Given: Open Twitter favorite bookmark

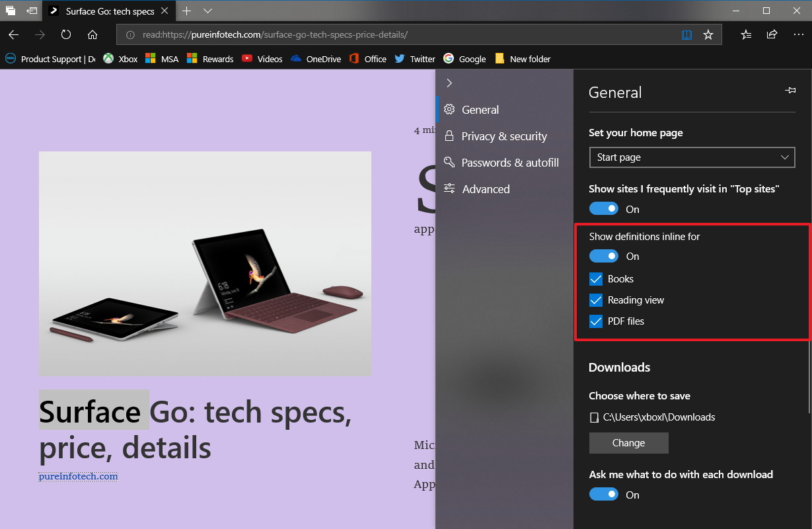Looking at the screenshot, I should click(414, 59).
